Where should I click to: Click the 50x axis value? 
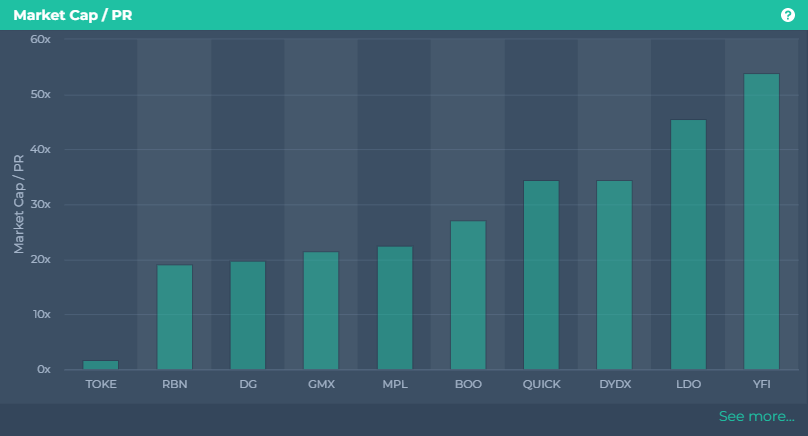[40, 94]
